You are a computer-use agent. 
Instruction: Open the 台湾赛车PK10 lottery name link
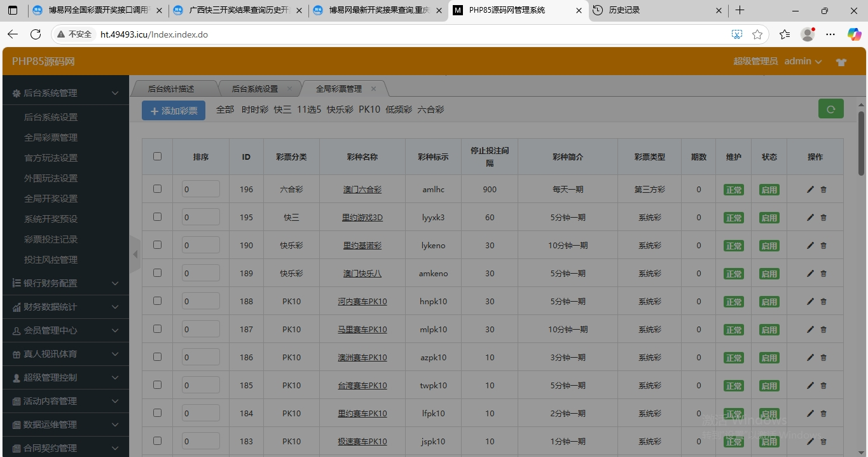(362, 386)
